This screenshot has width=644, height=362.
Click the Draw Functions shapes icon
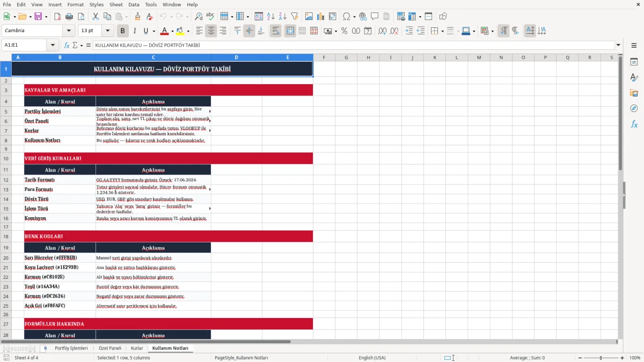pos(443,17)
